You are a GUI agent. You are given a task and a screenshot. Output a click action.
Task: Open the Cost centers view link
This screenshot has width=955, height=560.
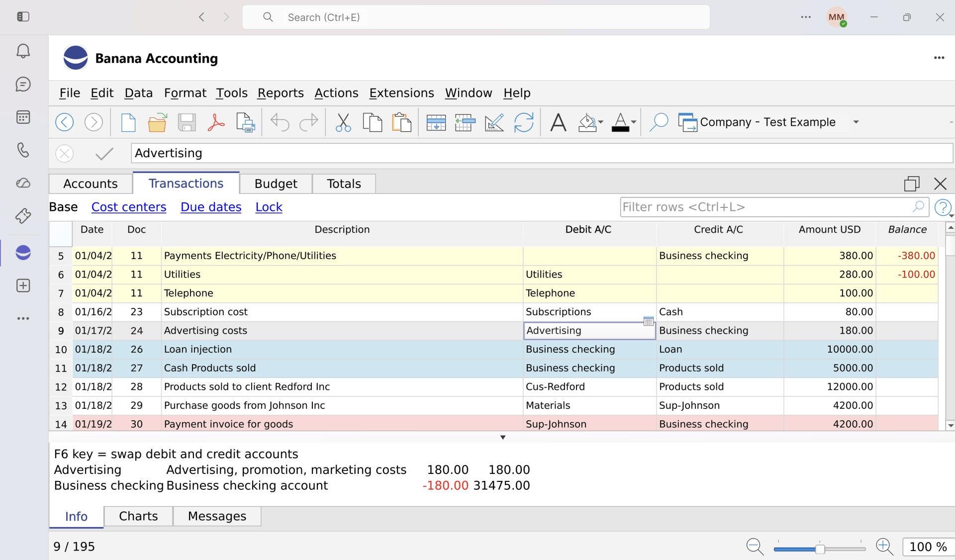pos(129,207)
